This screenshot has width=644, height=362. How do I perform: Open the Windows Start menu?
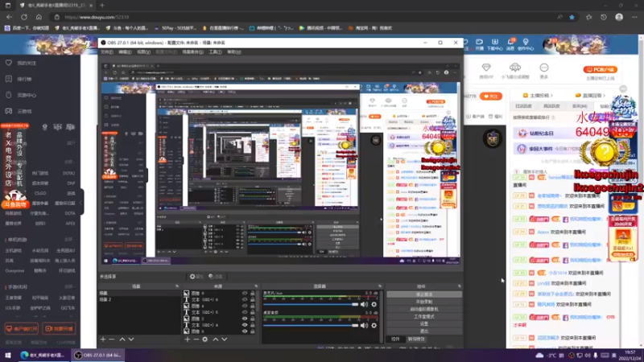[8, 355]
